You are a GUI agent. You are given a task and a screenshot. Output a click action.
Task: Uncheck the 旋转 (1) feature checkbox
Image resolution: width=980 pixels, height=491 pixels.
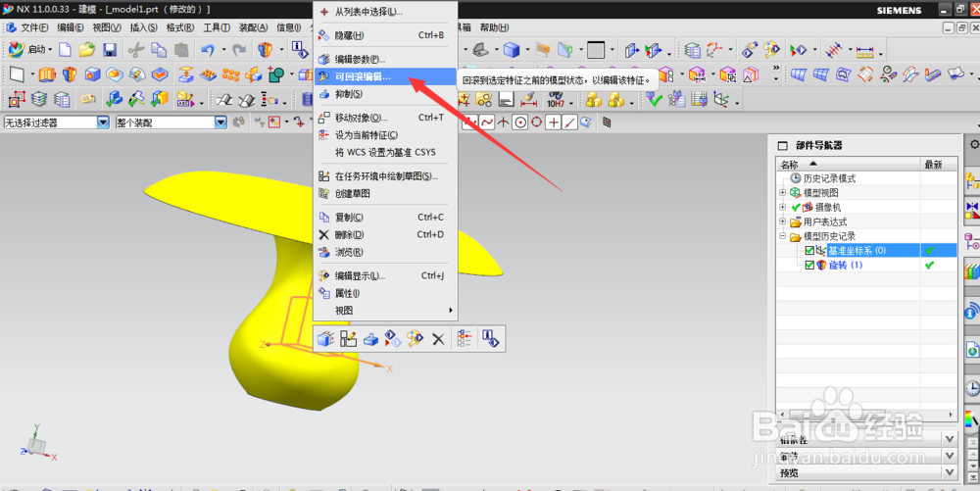pos(809,265)
